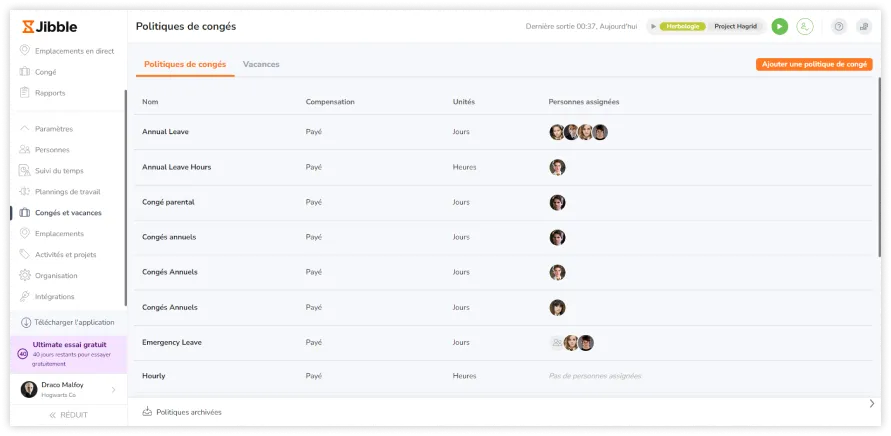
Task: Select the Politiques de congés tab
Action: point(185,64)
